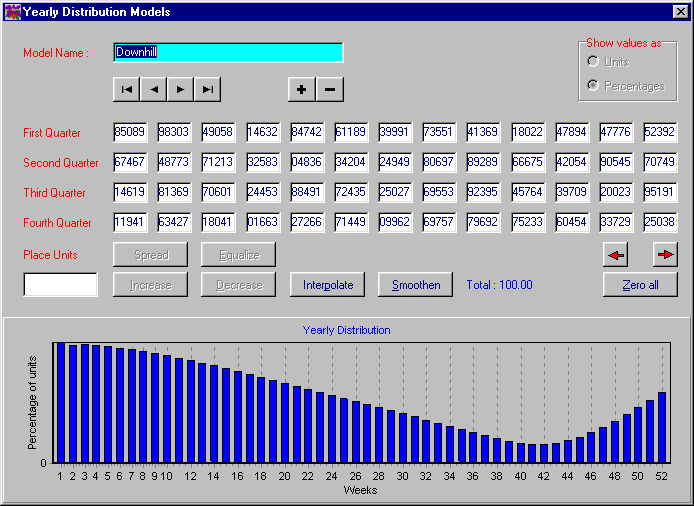Close the Yearly Distribution Models window
Viewport: 694px width, 506px height.
pos(680,12)
